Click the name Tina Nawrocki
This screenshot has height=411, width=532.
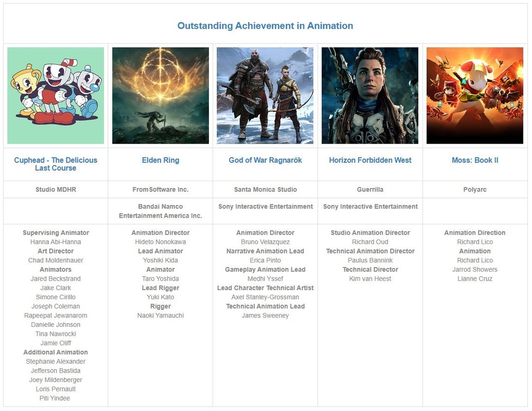coord(56,334)
